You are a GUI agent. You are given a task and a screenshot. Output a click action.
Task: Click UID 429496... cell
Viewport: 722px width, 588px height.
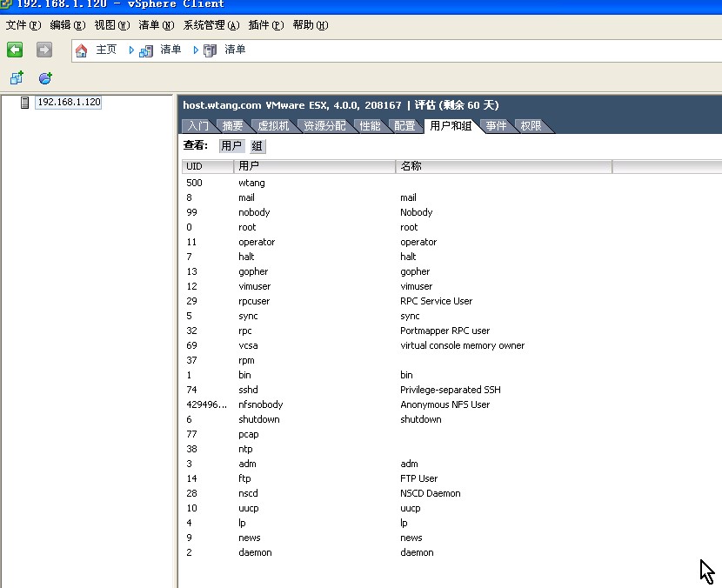[x=206, y=404]
